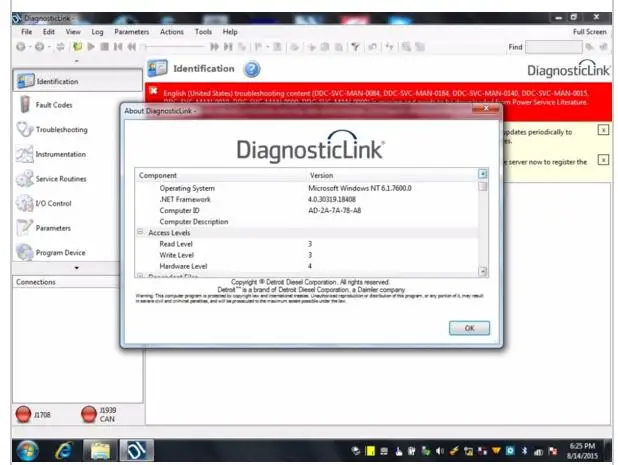Screen dimensions: 618x465
Task: Click the fast-forward log button
Action: [214, 47]
